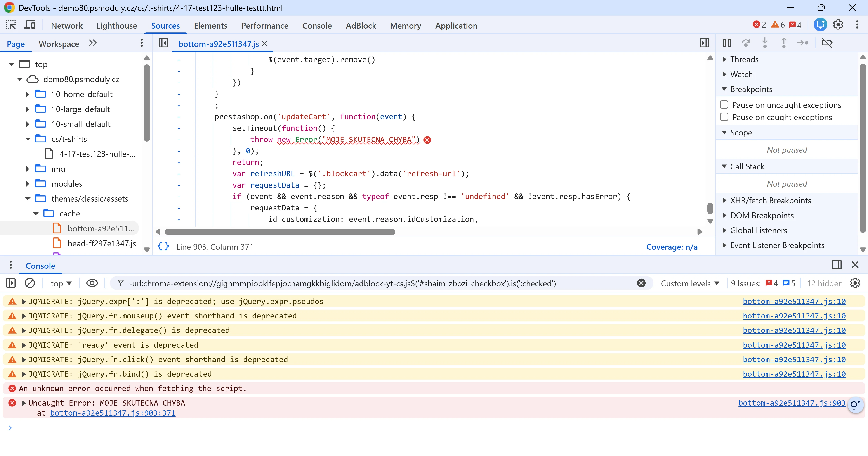
Task: Click the step out of current function icon
Action: [x=784, y=43]
